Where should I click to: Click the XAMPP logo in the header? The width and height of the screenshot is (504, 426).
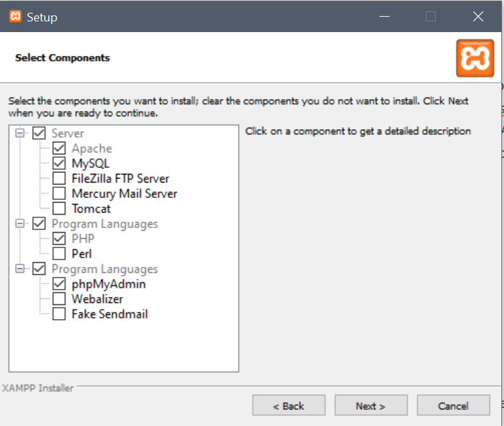[x=475, y=58]
